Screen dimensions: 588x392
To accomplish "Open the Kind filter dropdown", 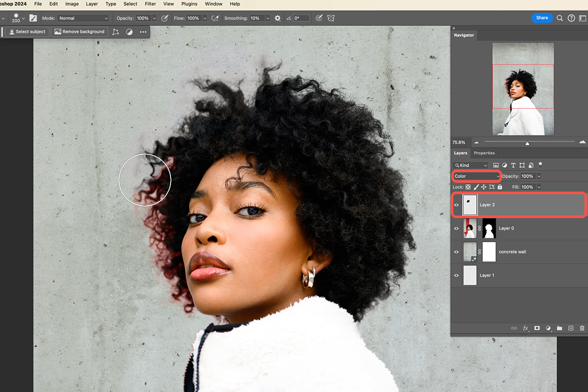I will click(470, 165).
